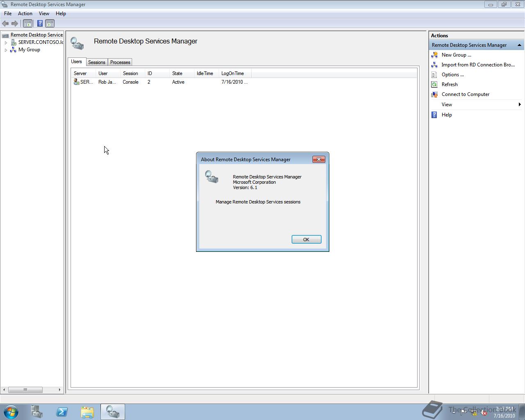The width and height of the screenshot is (525, 420).
Task: Open Windows Explorer folder in taskbar
Action: 87,412
